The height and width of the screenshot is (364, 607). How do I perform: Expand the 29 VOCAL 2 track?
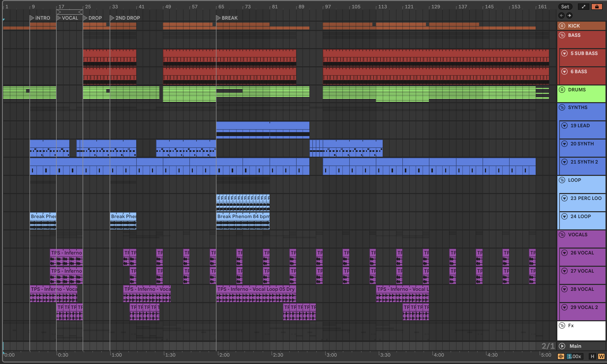[x=564, y=307]
